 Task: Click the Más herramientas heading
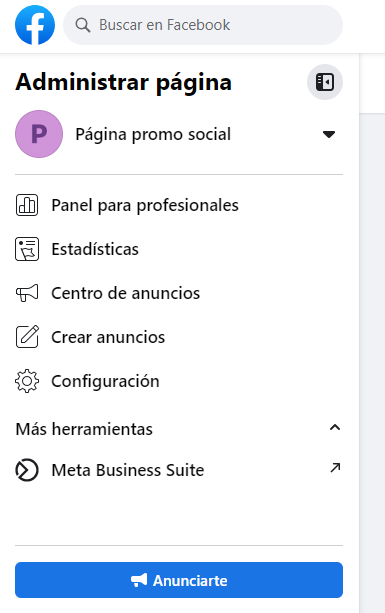pyautogui.click(x=84, y=429)
